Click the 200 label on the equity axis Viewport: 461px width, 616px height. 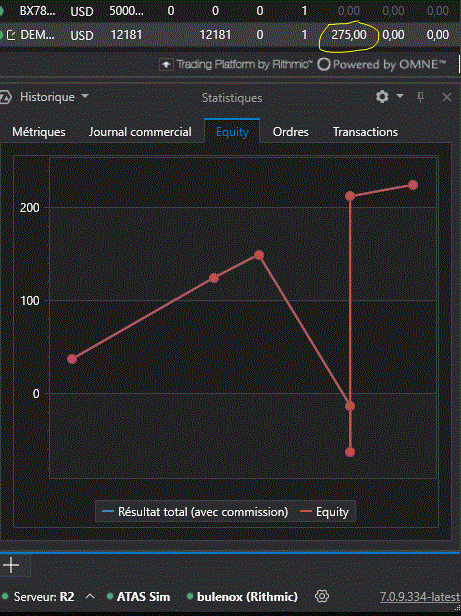click(29, 207)
